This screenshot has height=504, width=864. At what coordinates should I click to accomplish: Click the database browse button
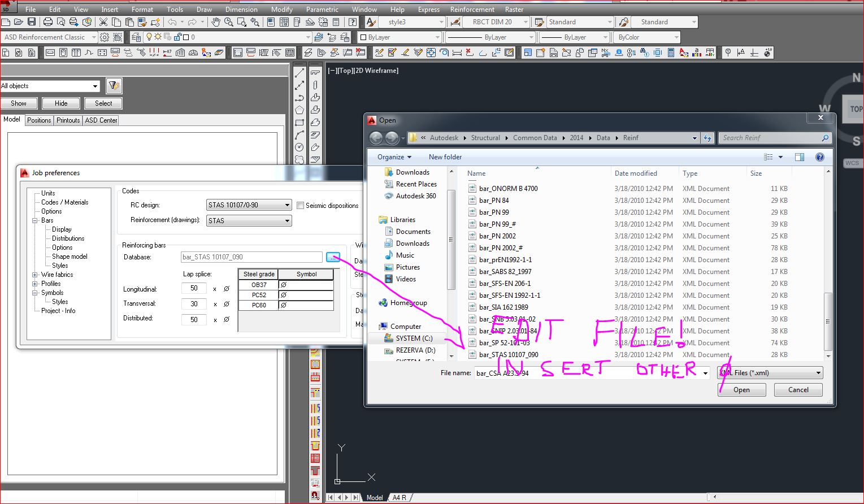click(x=333, y=257)
